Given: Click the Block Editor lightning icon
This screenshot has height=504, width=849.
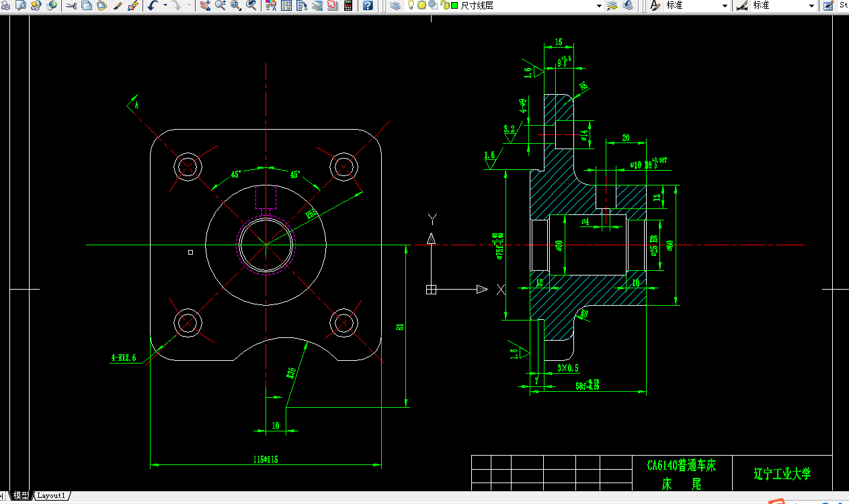Looking at the screenshot, I should (x=133, y=5).
